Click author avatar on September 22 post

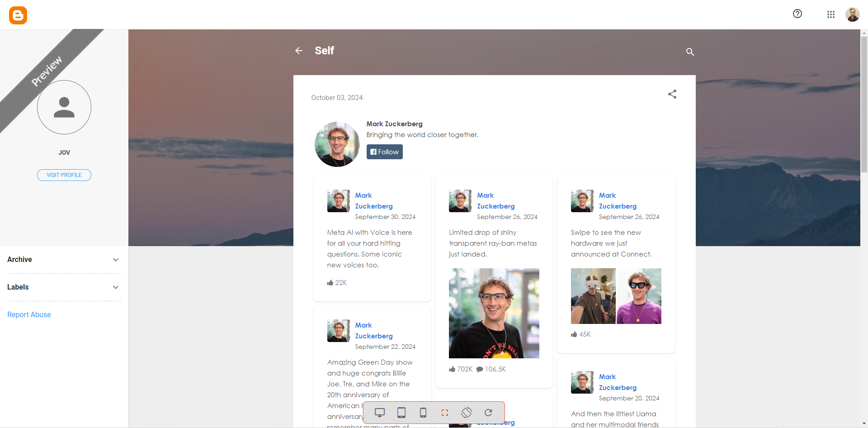(x=339, y=331)
